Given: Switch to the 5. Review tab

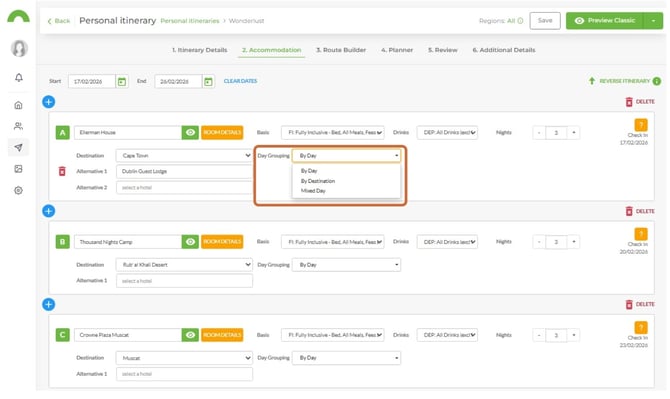Looking at the screenshot, I should [443, 50].
